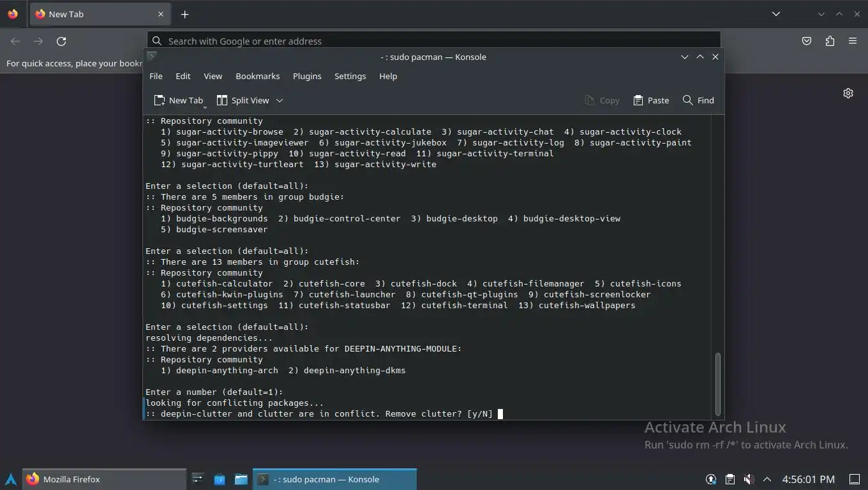Click the Konsole window title bar menu icon
Screen dimensions: 868x490
152,57
